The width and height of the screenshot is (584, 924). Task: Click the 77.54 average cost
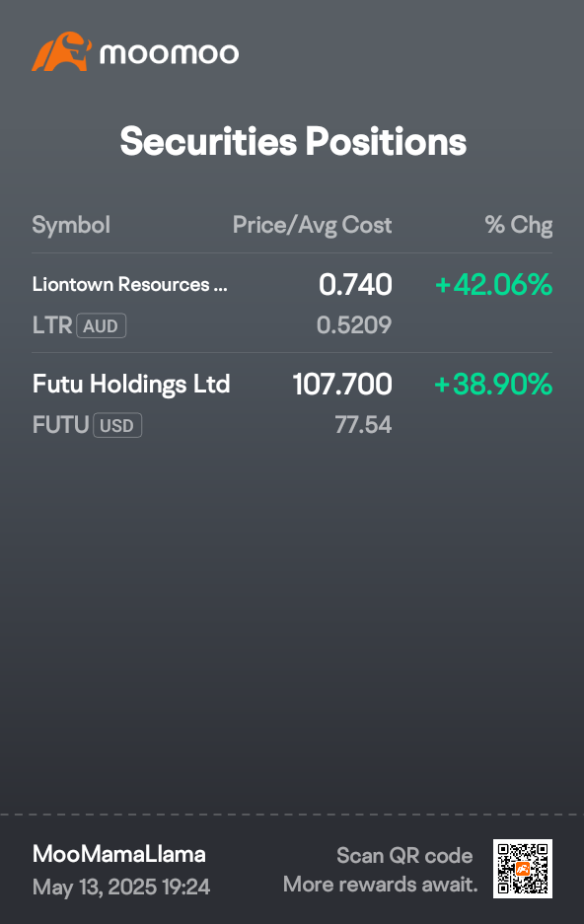(x=364, y=425)
